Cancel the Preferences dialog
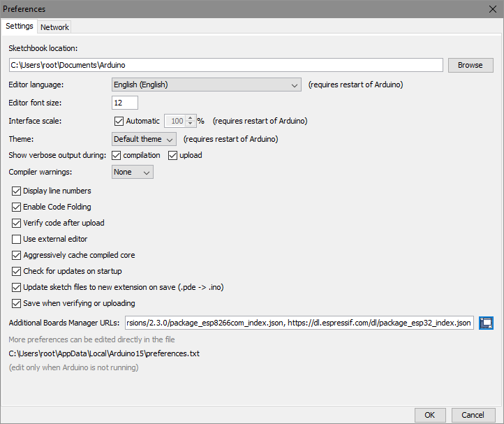The height and width of the screenshot is (424, 504). 473,415
